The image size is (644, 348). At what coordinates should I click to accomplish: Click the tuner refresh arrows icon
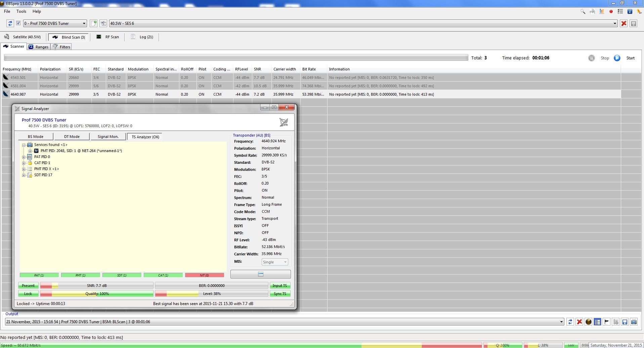tap(10, 23)
